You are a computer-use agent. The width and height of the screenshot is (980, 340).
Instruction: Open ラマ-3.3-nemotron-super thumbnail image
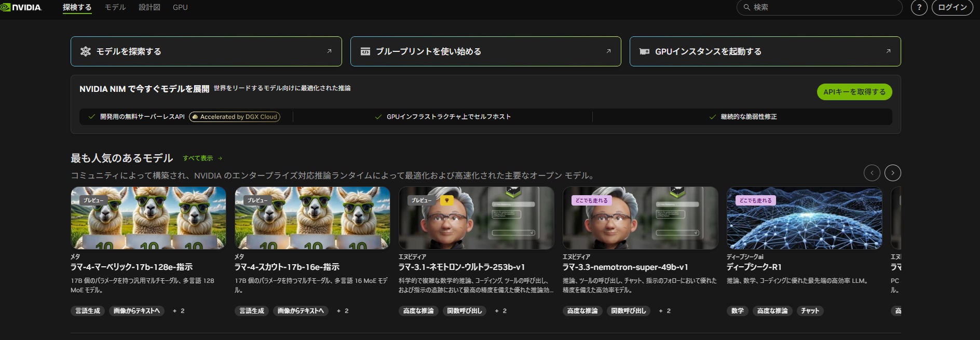point(641,218)
